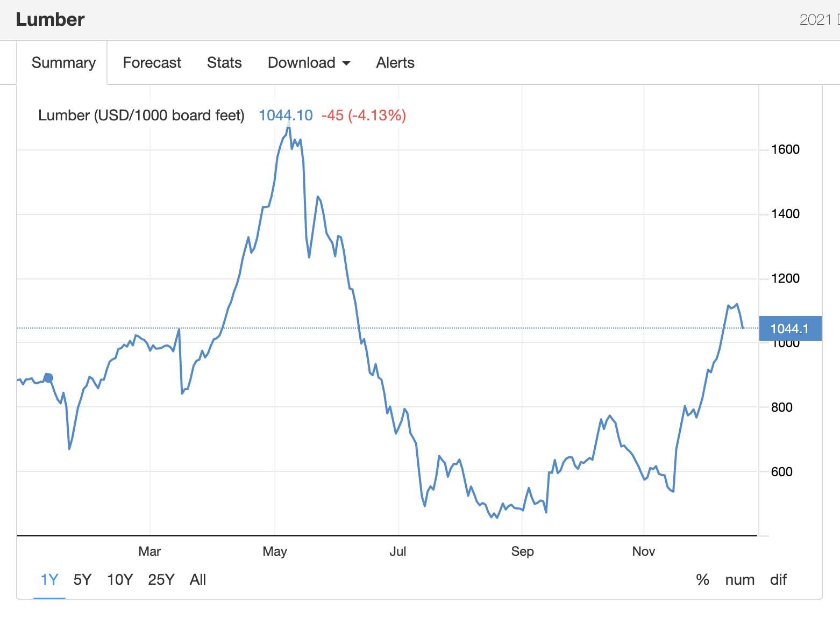Show All historical data
The image size is (840, 617).
[x=197, y=579]
